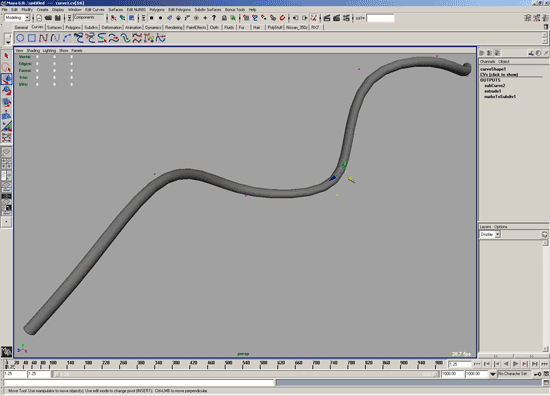Screen dimensions: 550x396
Task: Open Render Globals icon in status line
Action: pos(346,18)
